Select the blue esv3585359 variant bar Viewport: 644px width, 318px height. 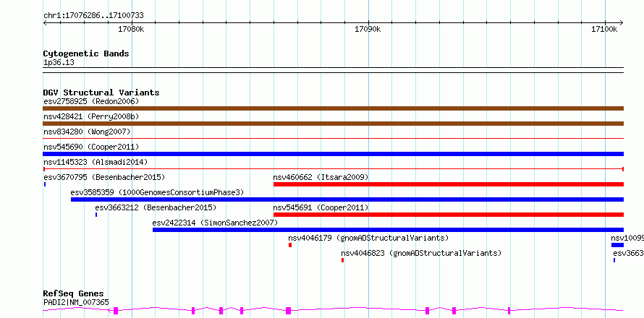coord(347,199)
